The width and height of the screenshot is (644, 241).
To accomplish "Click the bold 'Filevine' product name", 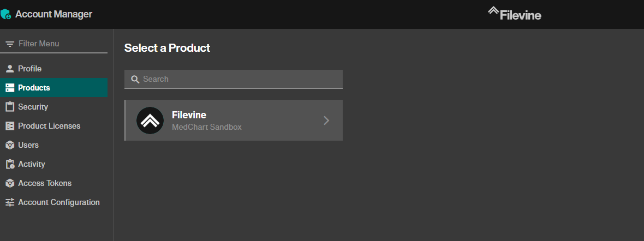I will point(189,115).
